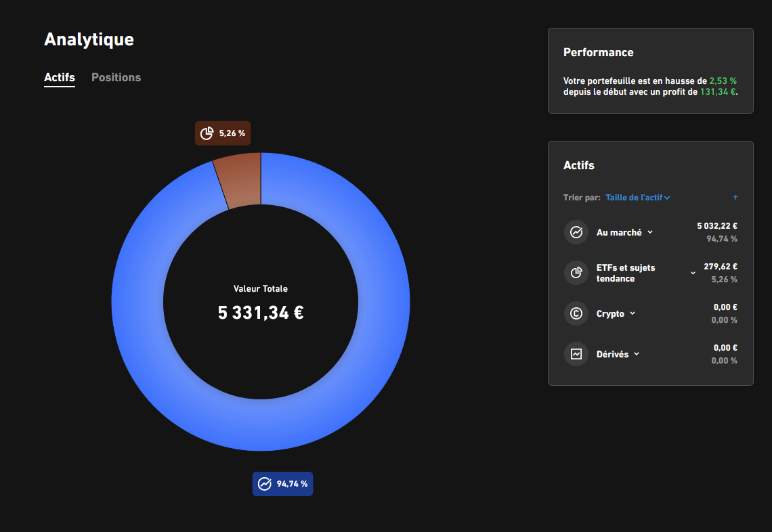
Task: Click the 94,74 % blue label badge
Action: pyautogui.click(x=282, y=484)
